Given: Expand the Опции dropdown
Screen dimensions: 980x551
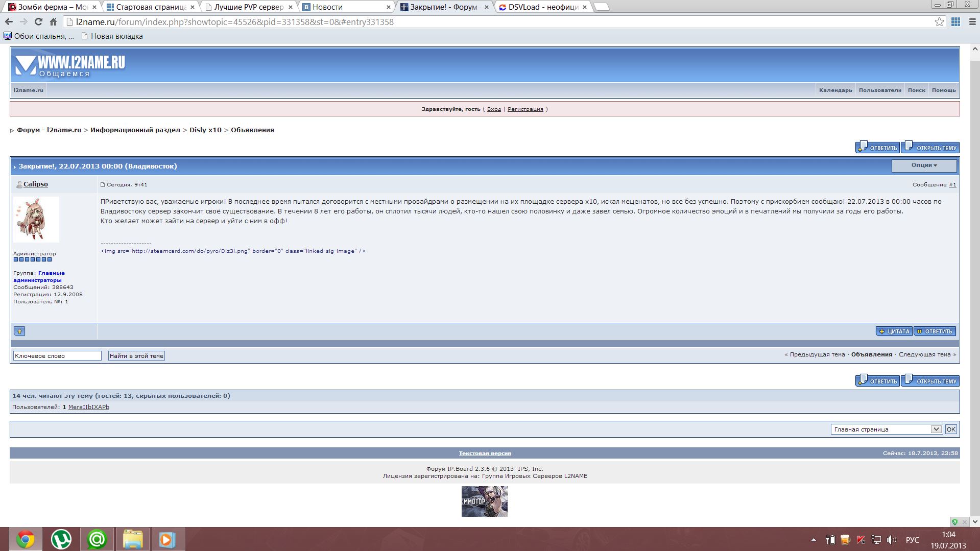Looking at the screenshot, I should (924, 165).
